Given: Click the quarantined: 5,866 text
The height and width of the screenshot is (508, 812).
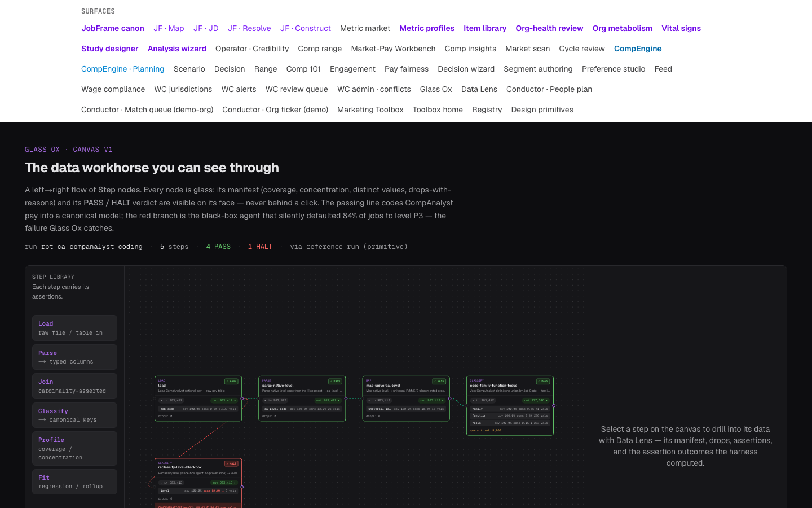Looking at the screenshot, I should [x=486, y=430].
